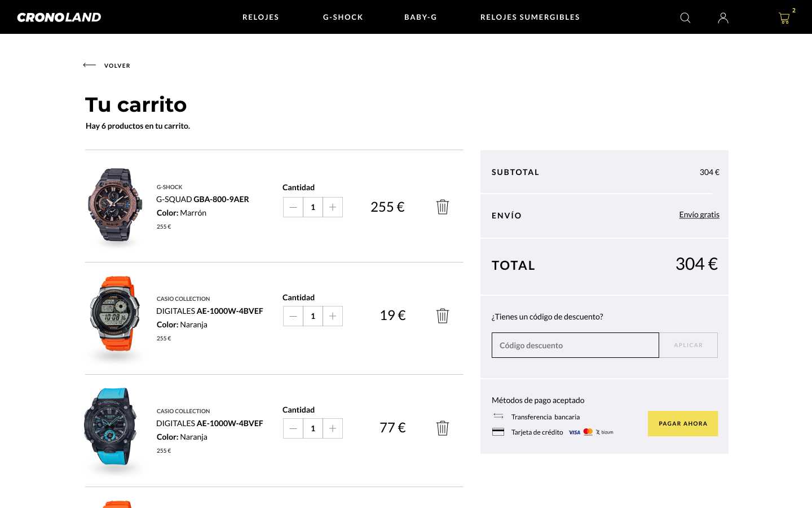The image size is (812, 508).
Task: Click the Mastercard logo
Action: point(588,432)
